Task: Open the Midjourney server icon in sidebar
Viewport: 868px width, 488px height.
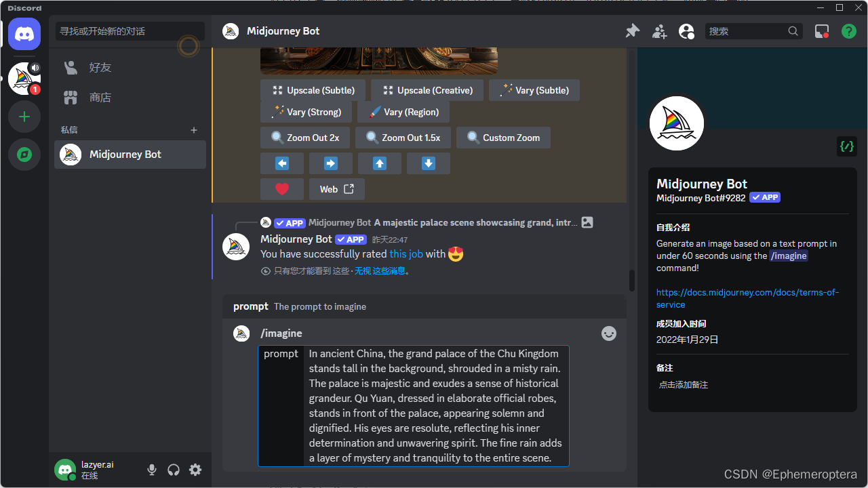Action: (x=24, y=79)
